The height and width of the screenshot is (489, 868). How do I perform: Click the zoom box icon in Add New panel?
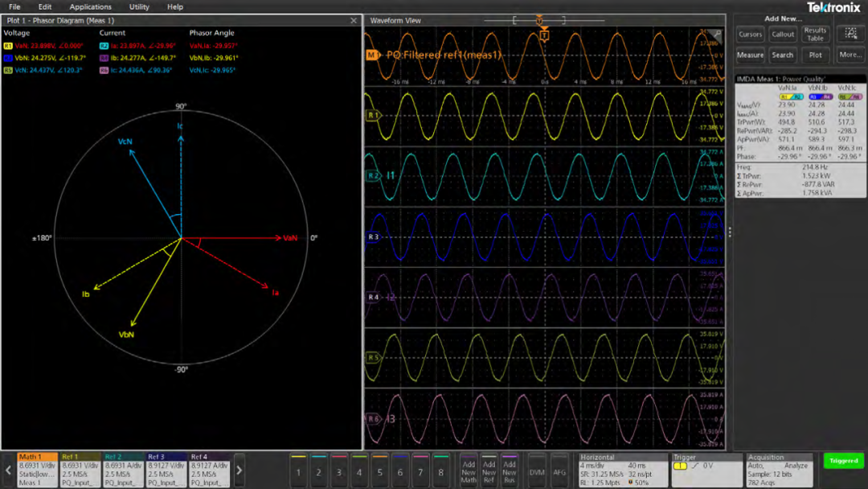850,34
